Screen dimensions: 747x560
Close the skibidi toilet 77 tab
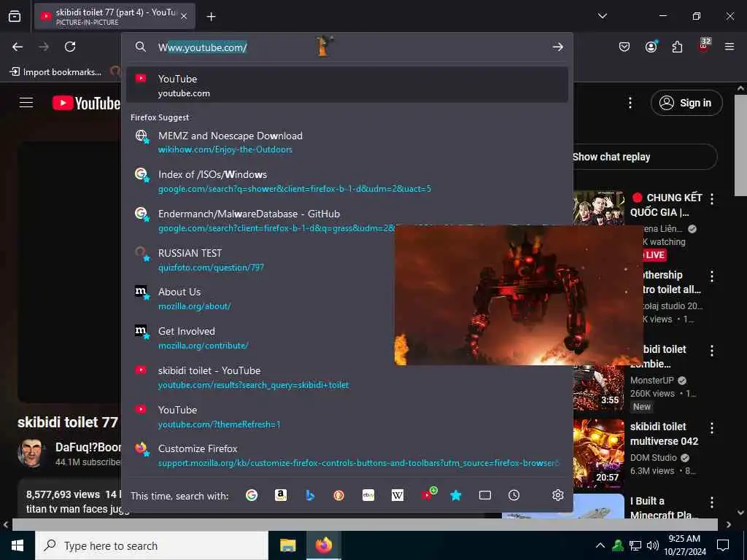click(184, 17)
